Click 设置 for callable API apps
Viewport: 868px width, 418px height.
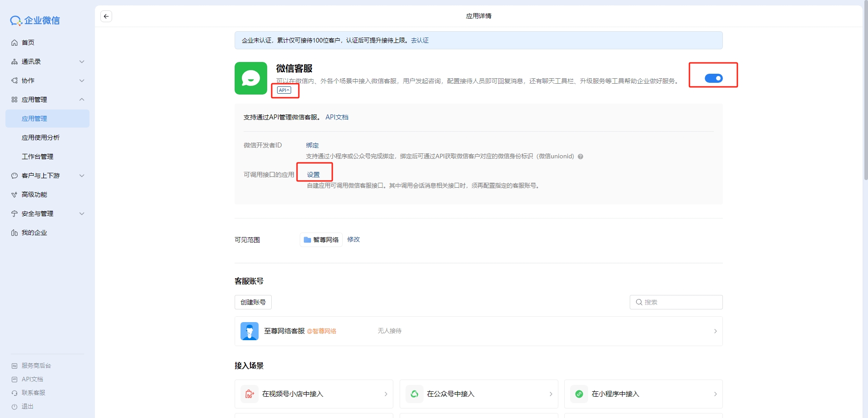point(313,175)
